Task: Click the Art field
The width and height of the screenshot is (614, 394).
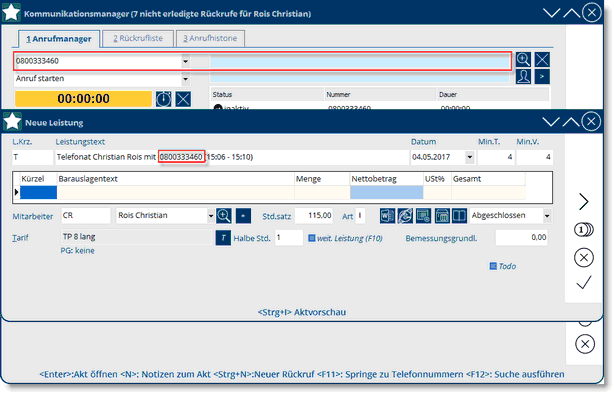Action: coord(360,215)
